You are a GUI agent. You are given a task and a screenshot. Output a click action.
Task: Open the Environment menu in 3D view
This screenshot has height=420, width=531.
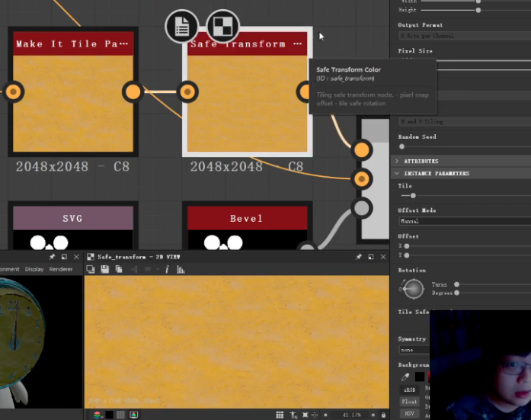9,269
